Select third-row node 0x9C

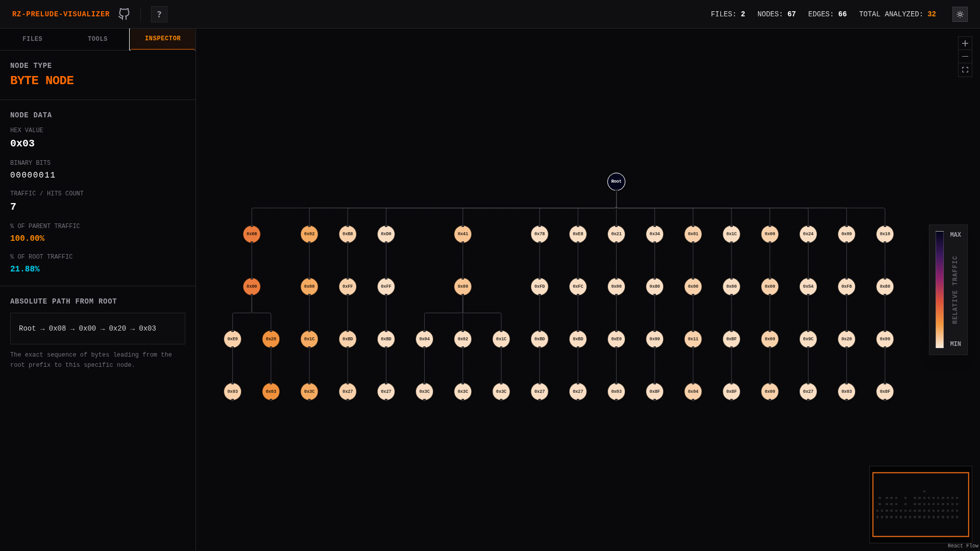(x=808, y=339)
